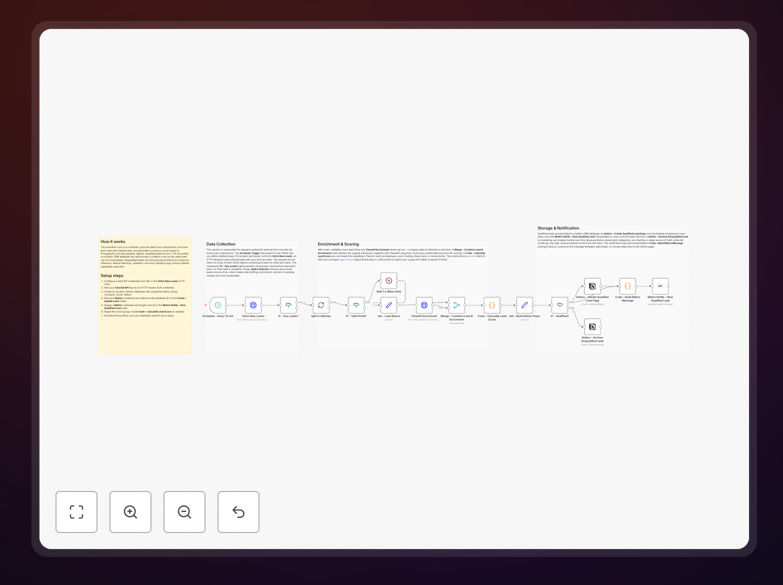Screen dimensions: 783x585
Task: Click the How it works heading text
Action: tap(113, 242)
